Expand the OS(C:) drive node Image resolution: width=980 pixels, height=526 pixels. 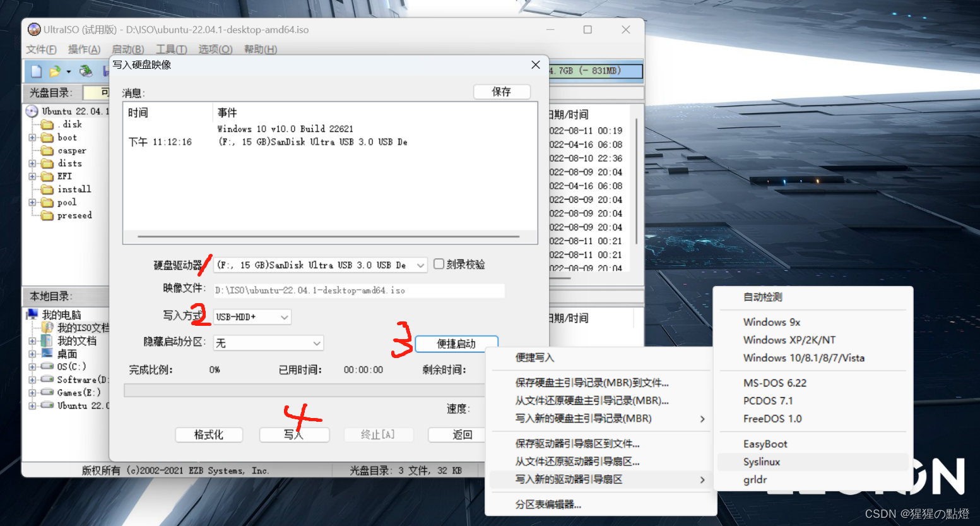coord(32,366)
